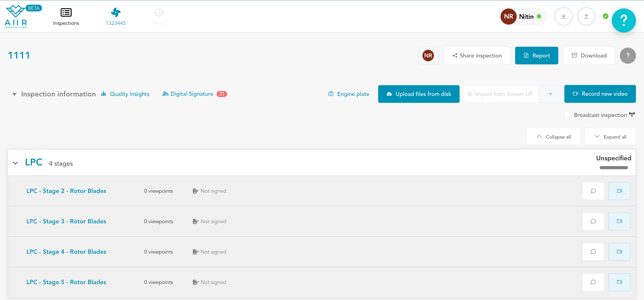The image size is (644, 300).
Task: Click the upload arrow icon in header
Action: click(x=586, y=17)
